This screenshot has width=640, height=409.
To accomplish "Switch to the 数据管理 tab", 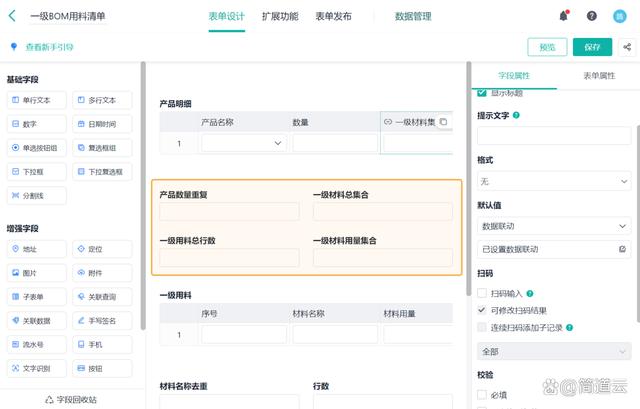I will (413, 16).
